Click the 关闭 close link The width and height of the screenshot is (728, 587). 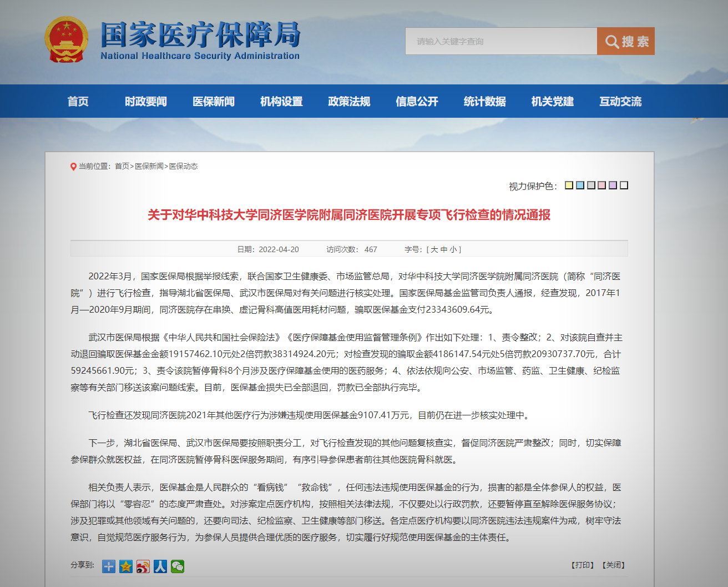(x=614, y=565)
